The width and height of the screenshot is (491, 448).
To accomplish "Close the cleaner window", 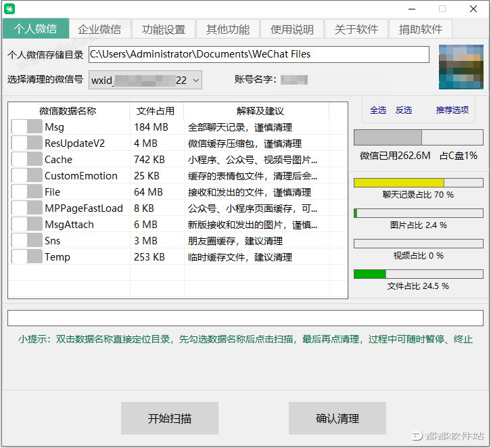I will pyautogui.click(x=473, y=9).
